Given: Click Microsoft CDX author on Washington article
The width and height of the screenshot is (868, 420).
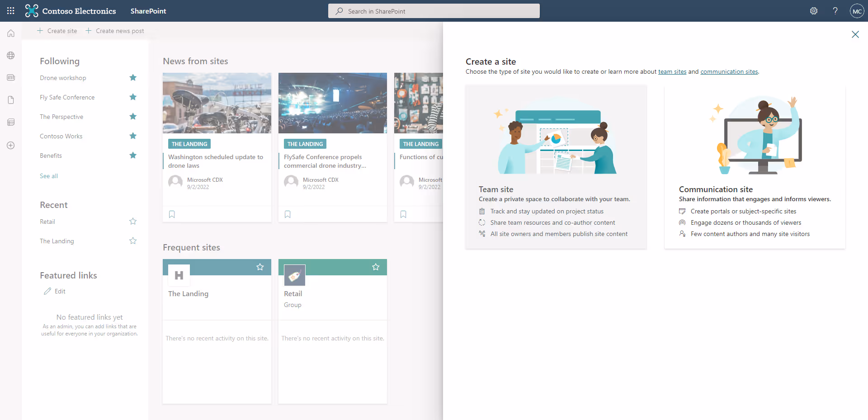Looking at the screenshot, I should [205, 179].
